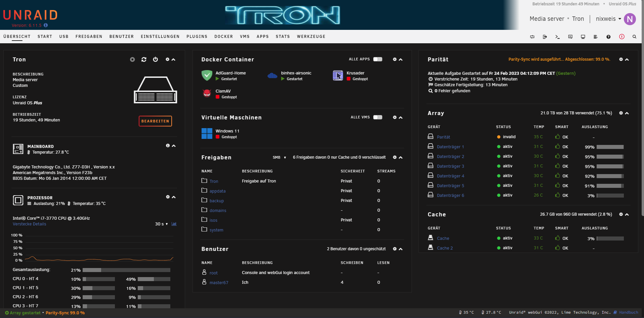
Task: Open the DOCKER menu tab
Action: (224, 37)
